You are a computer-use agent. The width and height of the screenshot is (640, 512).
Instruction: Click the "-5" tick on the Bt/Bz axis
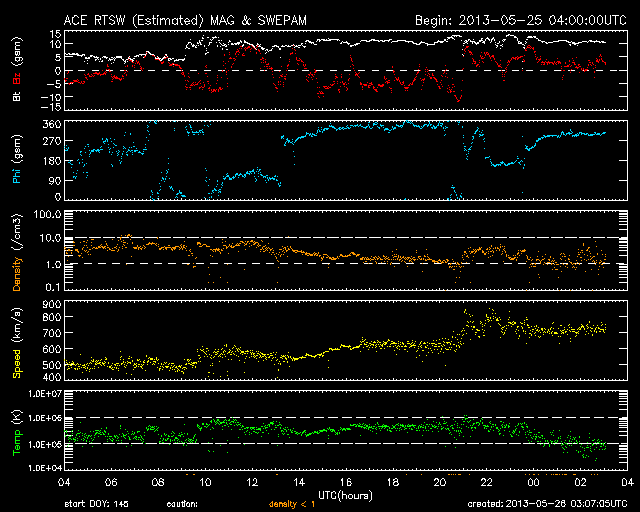click(x=54, y=83)
